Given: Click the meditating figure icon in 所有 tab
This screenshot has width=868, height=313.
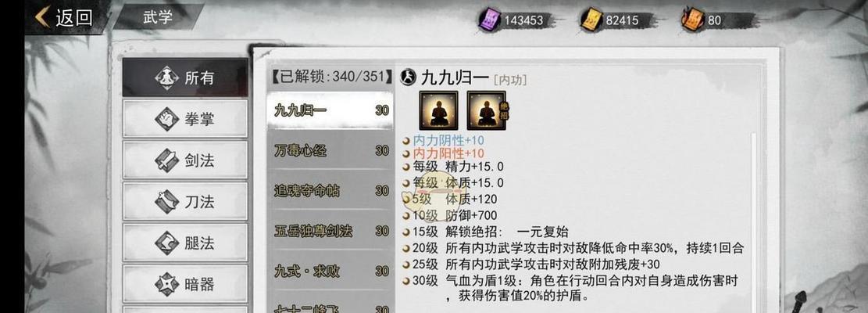Looking at the screenshot, I should click(166, 77).
